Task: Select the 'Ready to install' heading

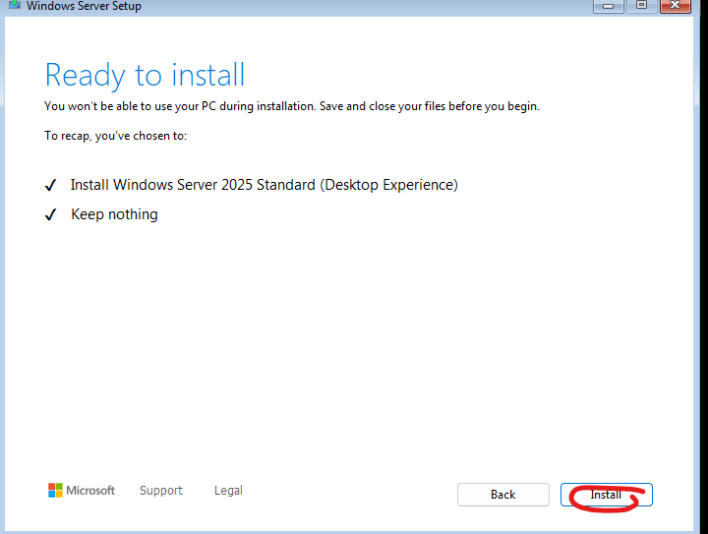Action: (145, 75)
